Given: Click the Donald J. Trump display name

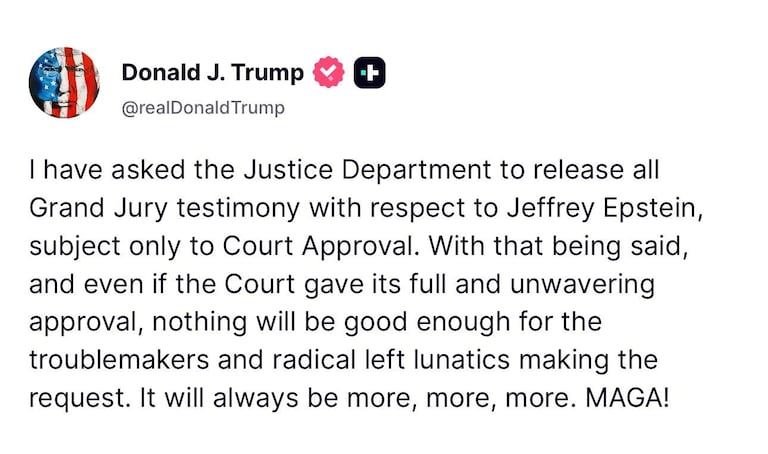Looking at the screenshot, I should click(212, 73).
